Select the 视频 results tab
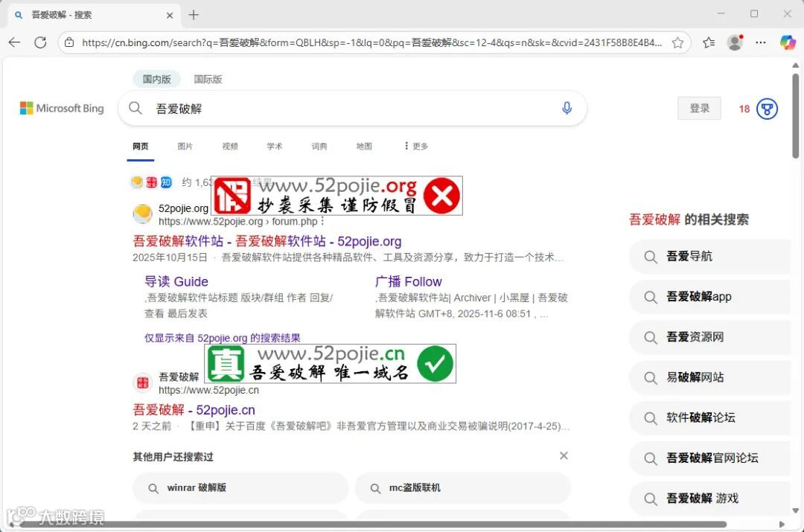Viewport: 804px width, 532px height. (230, 146)
